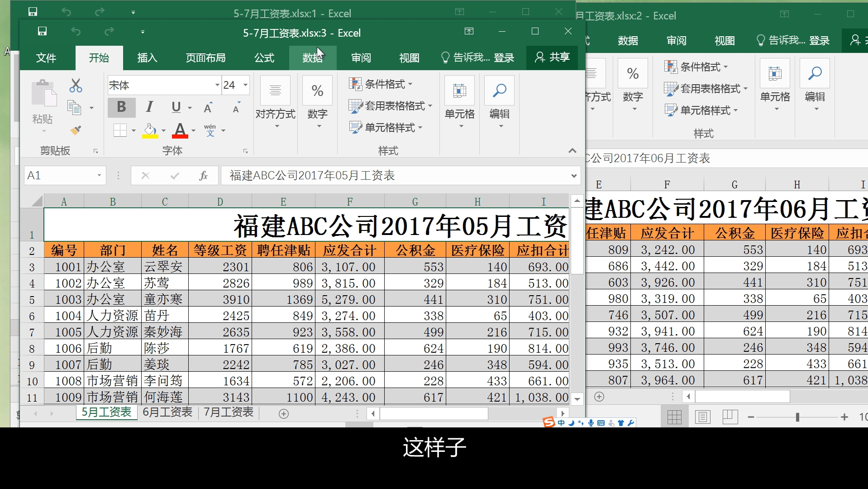Switch to sheet 6月工资表
Image resolution: width=868 pixels, height=489 pixels.
(167, 412)
